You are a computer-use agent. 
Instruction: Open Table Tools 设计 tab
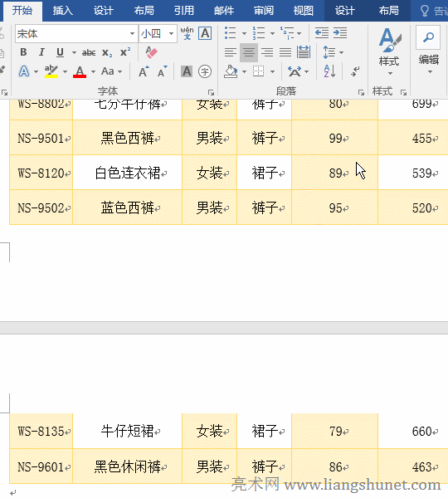[345, 11]
